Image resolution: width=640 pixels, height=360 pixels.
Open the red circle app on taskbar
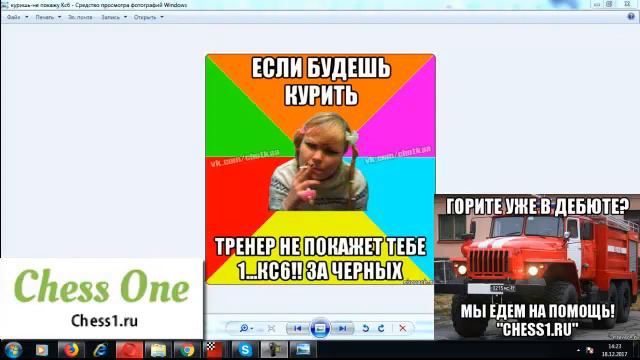click(x=129, y=350)
